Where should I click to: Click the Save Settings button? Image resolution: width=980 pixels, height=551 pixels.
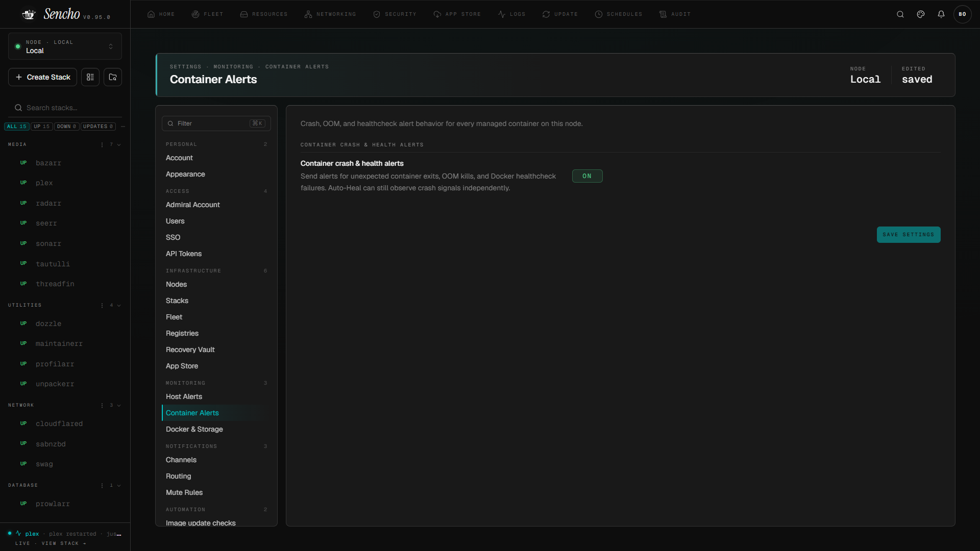pyautogui.click(x=909, y=235)
